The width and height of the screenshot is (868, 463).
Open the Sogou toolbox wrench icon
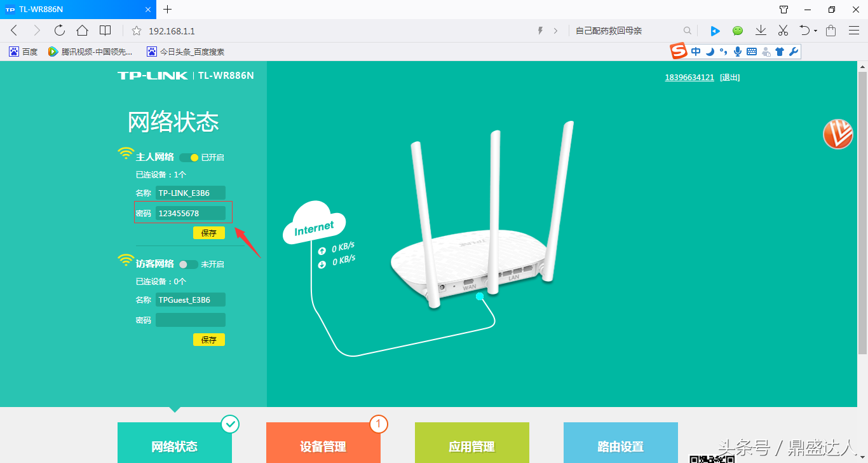[794, 52]
